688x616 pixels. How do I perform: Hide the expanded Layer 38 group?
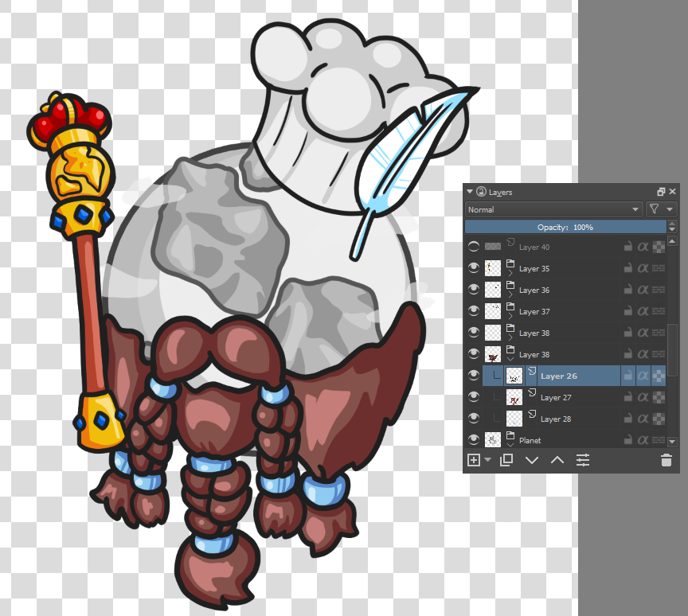click(474, 354)
